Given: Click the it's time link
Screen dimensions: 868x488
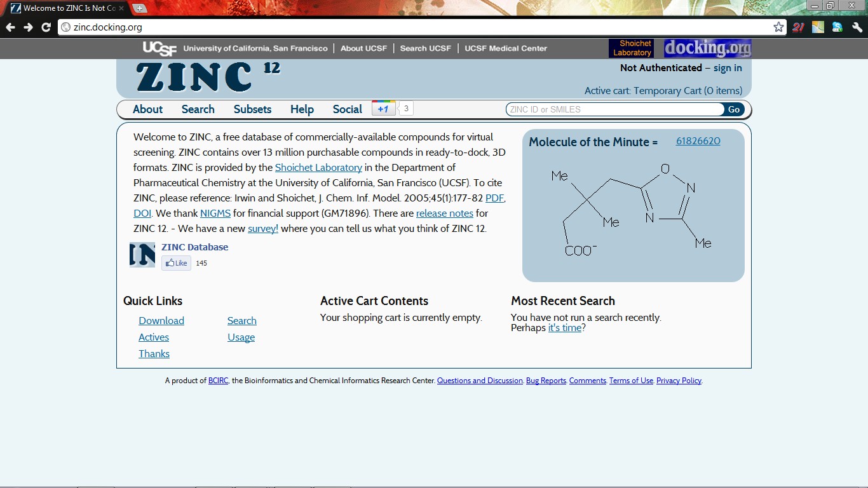Looking at the screenshot, I should tap(565, 328).
